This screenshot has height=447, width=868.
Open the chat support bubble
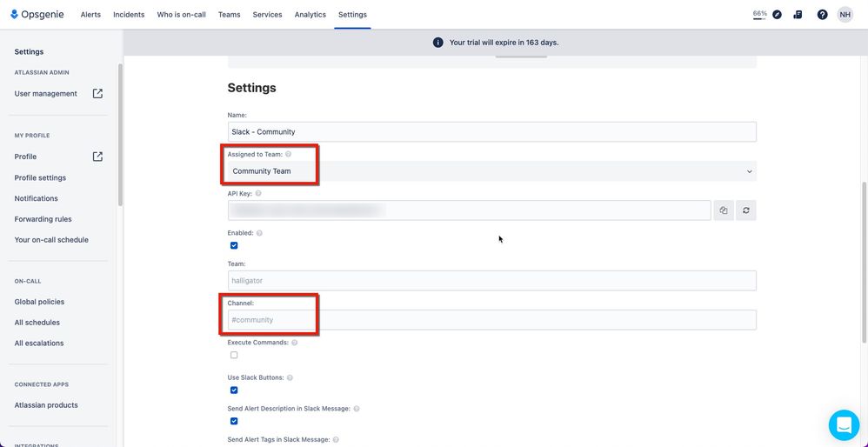845,425
